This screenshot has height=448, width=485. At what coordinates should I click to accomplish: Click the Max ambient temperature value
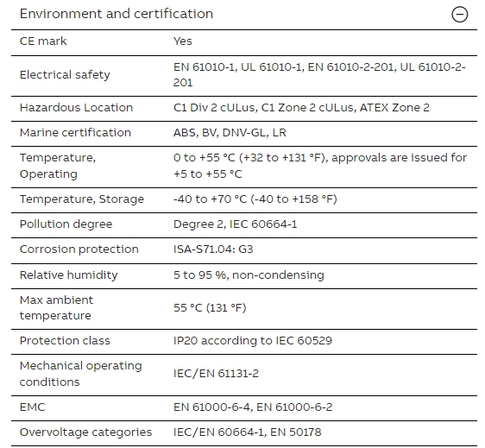tap(210, 308)
